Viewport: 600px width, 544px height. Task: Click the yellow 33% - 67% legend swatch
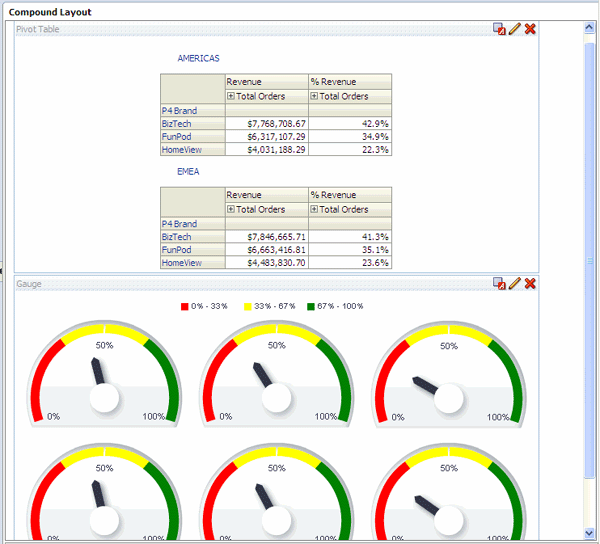pos(248,306)
